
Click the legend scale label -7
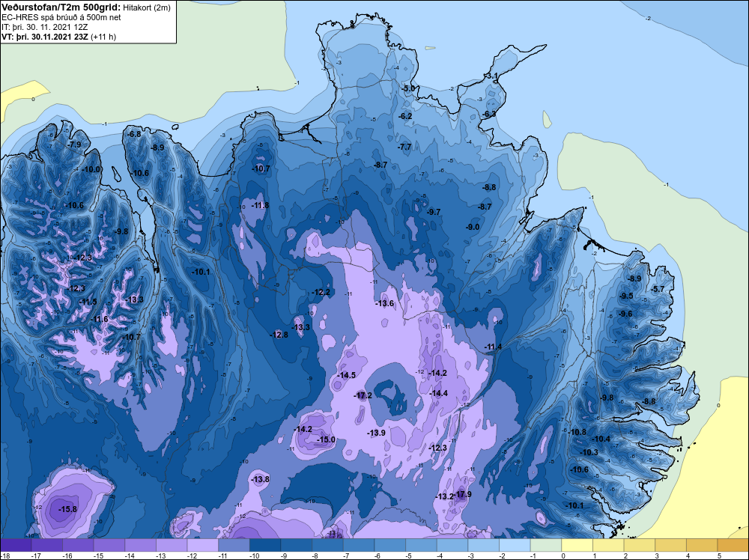pyautogui.click(x=346, y=556)
